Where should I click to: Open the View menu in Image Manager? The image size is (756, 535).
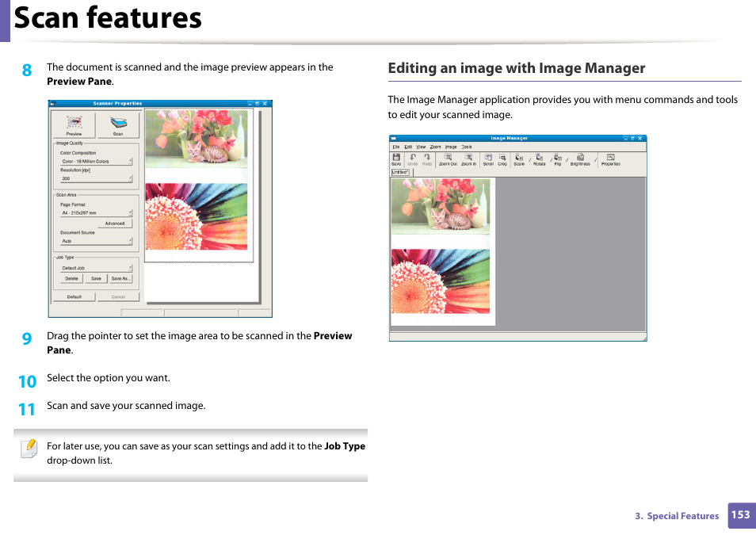click(x=421, y=147)
